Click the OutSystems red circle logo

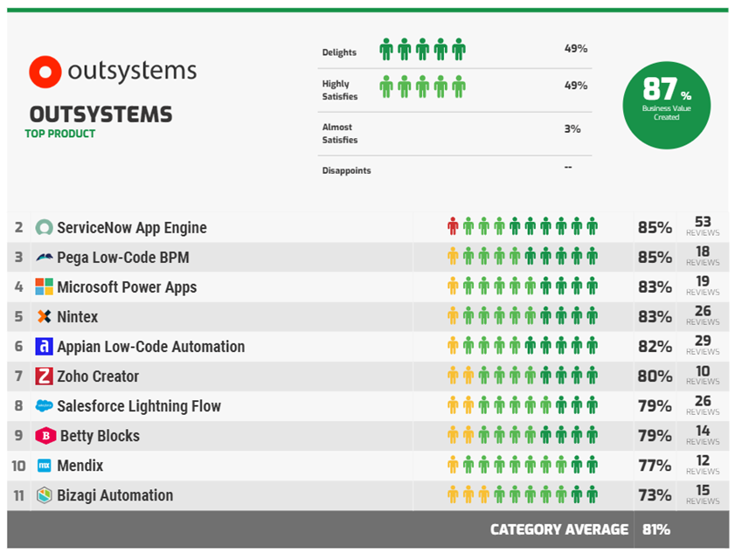45,72
